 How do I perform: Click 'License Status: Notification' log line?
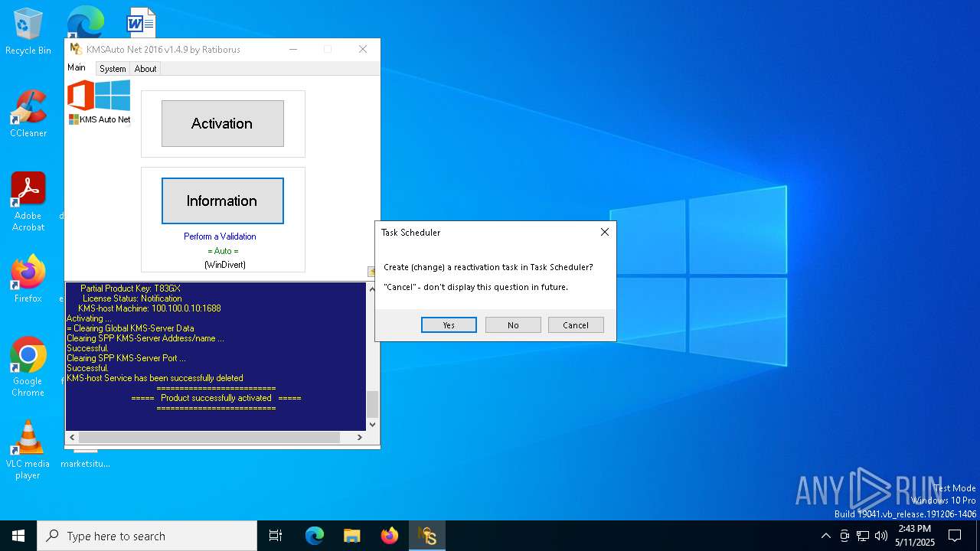[x=132, y=298]
